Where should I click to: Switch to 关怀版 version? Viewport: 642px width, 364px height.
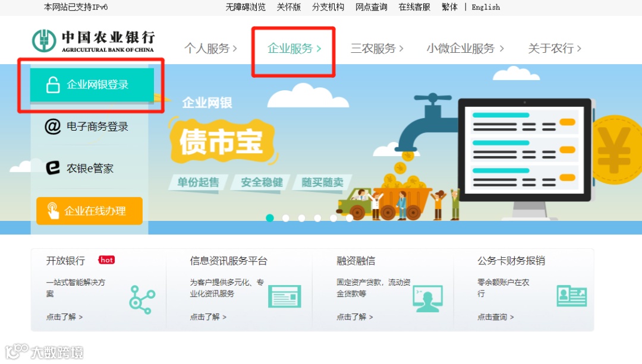point(289,7)
